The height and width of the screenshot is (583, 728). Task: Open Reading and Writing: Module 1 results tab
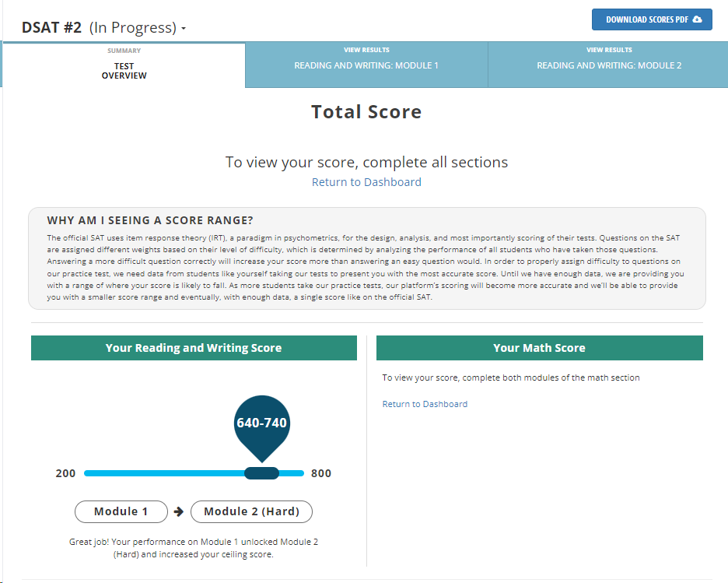click(366, 65)
